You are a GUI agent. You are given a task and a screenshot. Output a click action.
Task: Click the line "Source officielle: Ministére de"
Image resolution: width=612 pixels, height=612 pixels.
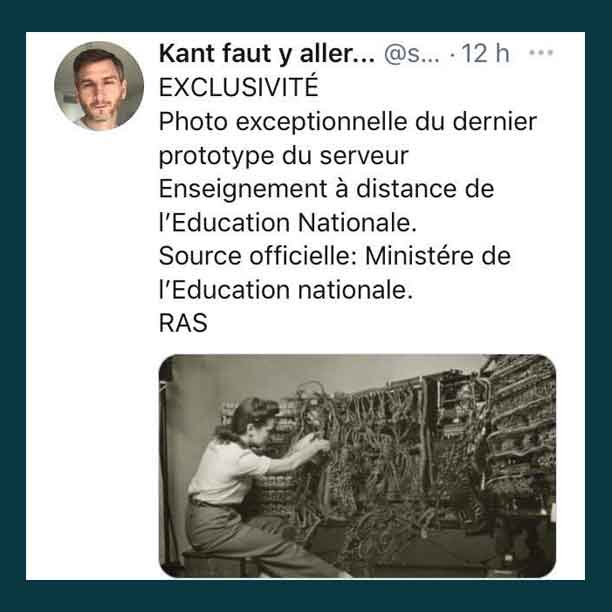point(335,256)
